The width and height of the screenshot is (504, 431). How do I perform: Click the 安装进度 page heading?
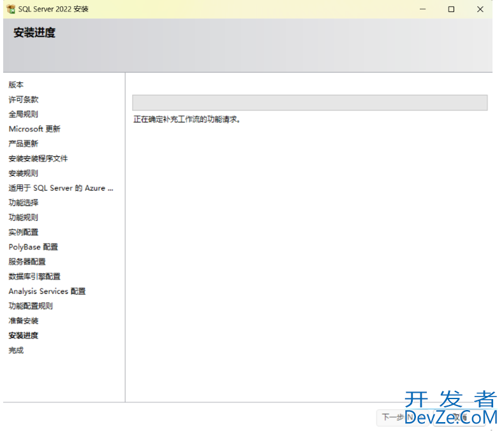click(x=34, y=33)
